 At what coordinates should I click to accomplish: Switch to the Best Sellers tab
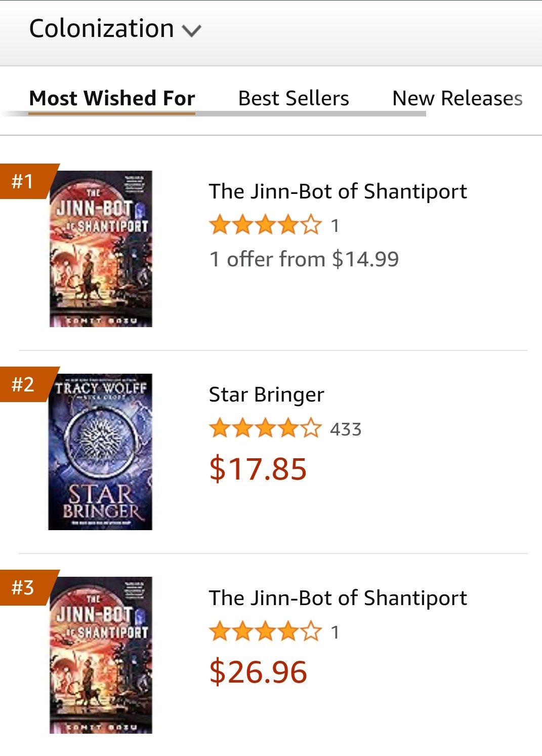coord(294,98)
